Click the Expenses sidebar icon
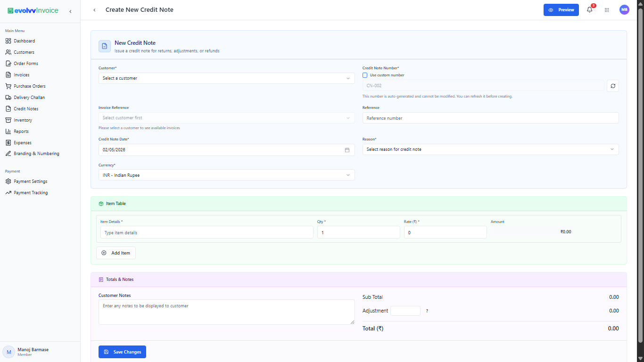Image resolution: width=644 pixels, height=362 pixels. 8,143
